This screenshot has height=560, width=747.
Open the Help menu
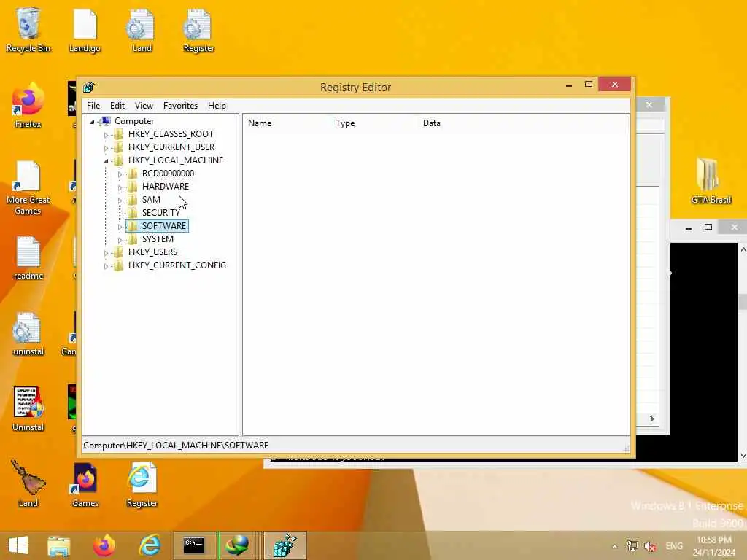tap(217, 106)
